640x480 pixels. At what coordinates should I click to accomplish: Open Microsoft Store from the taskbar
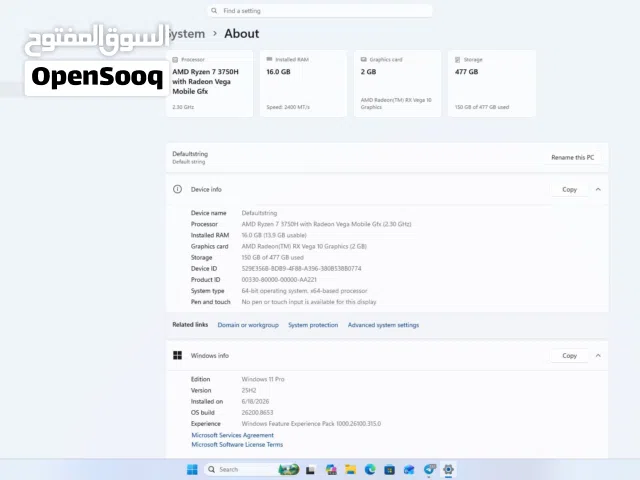(x=389, y=470)
